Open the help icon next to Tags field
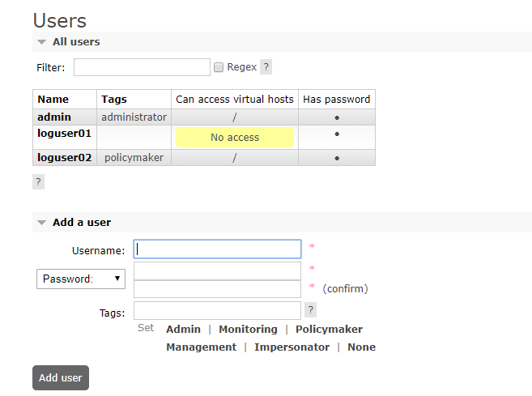The image size is (532, 396). [x=310, y=310]
